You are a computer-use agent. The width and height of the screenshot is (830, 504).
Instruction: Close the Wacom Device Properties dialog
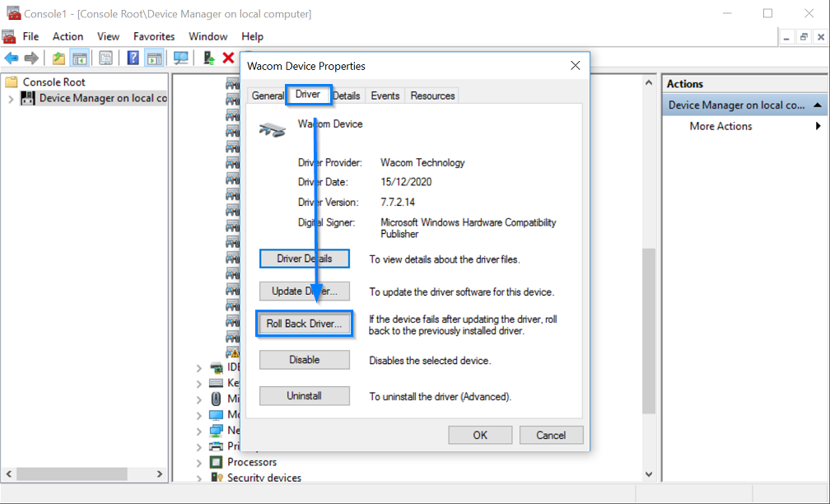tap(576, 66)
